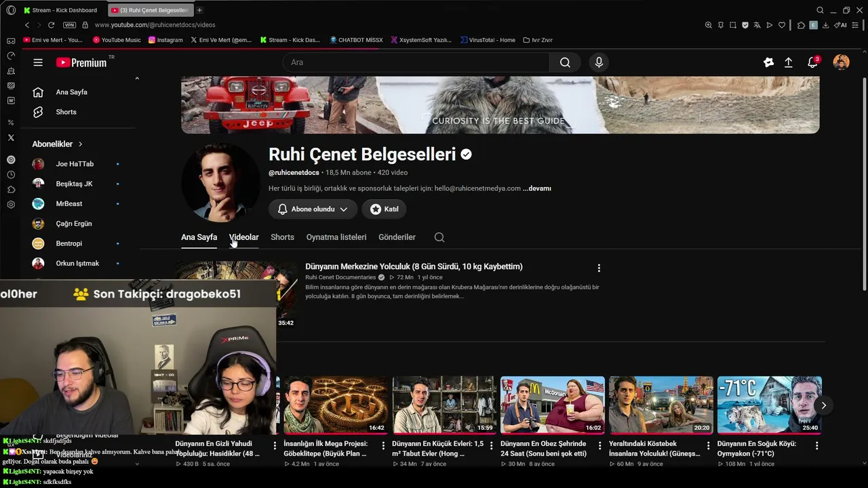Image resolution: width=868 pixels, height=488 pixels.
Task: Start voice search with the microphone icon
Action: coord(599,62)
